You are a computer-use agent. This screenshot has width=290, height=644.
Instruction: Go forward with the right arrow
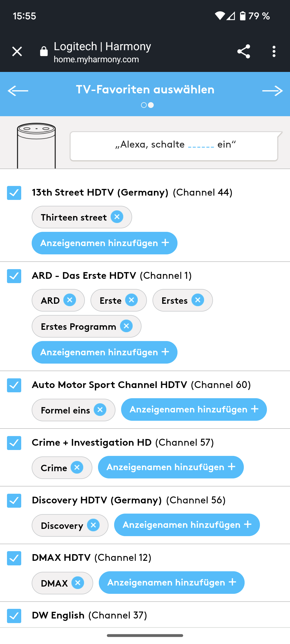(x=272, y=91)
